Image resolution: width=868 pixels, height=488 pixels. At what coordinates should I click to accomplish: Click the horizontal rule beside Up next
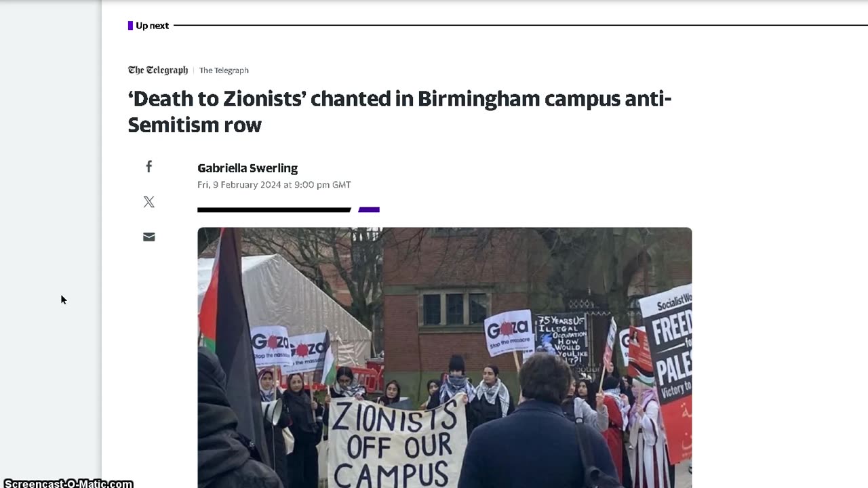point(520,26)
